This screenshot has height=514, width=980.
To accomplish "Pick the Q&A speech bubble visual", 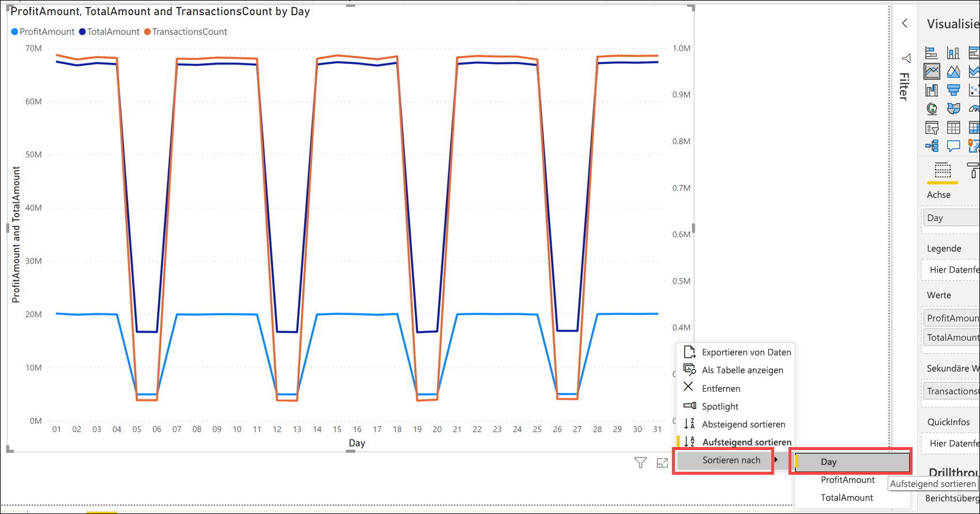I will [953, 146].
